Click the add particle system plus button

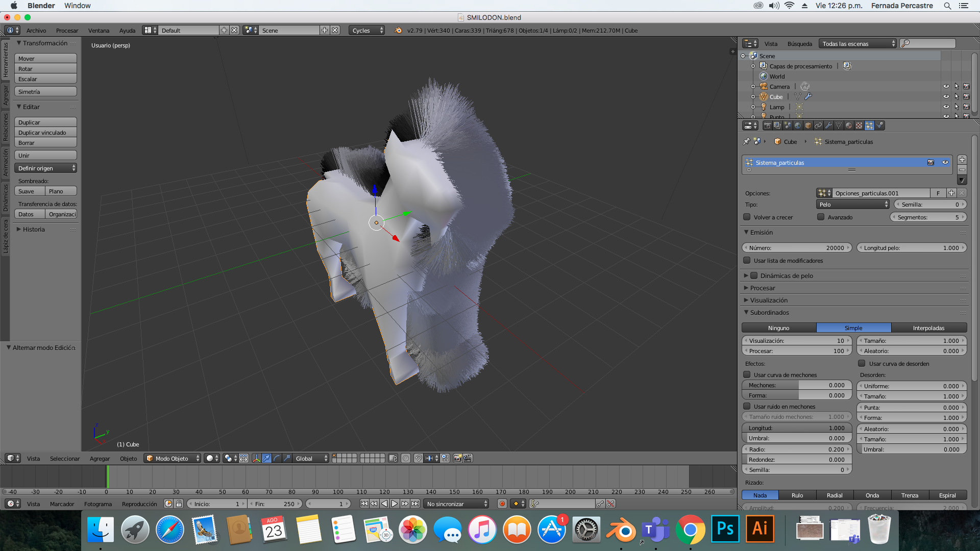click(x=962, y=160)
